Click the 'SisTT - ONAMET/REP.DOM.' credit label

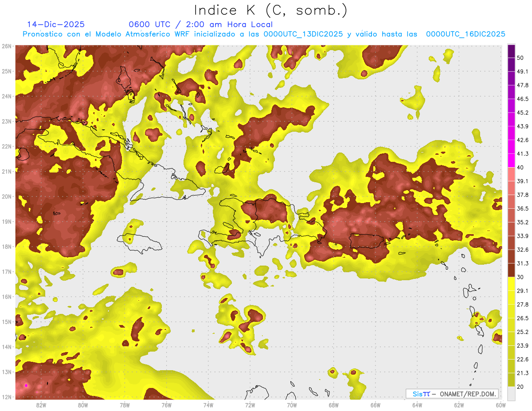(x=452, y=394)
